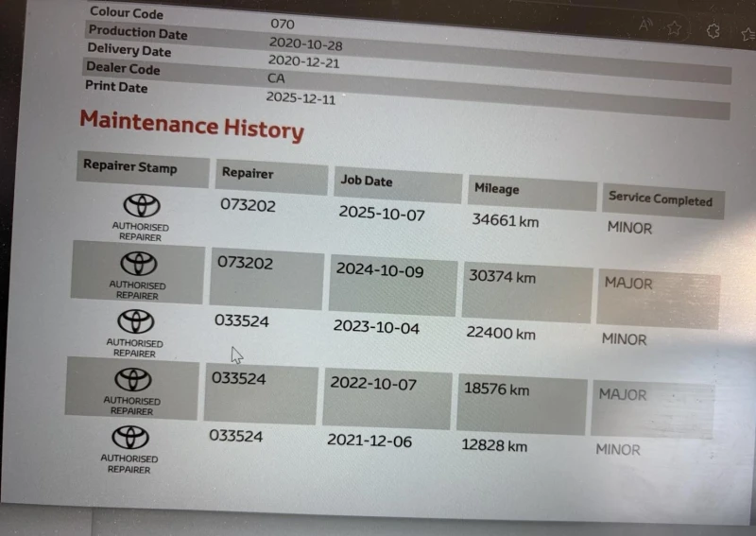Click the browser Read aloud icon
Image resolution: width=756 pixels, height=536 pixels.
(x=645, y=25)
